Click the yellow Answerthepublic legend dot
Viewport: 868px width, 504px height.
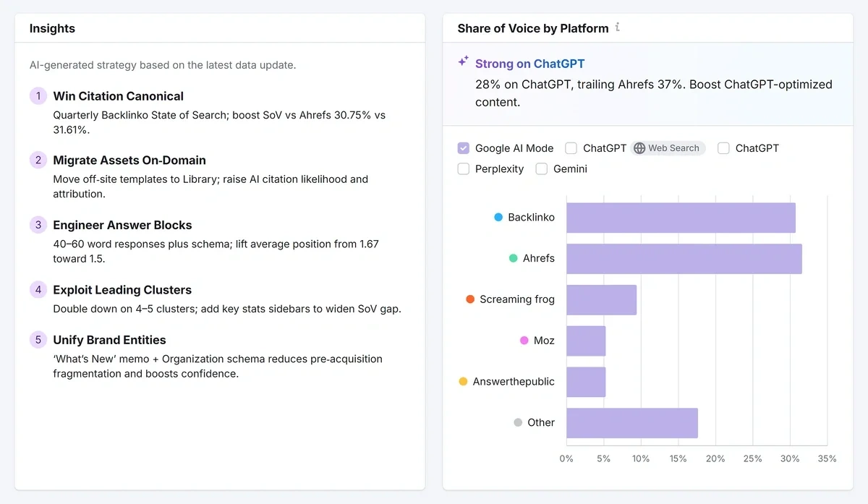pos(463,381)
